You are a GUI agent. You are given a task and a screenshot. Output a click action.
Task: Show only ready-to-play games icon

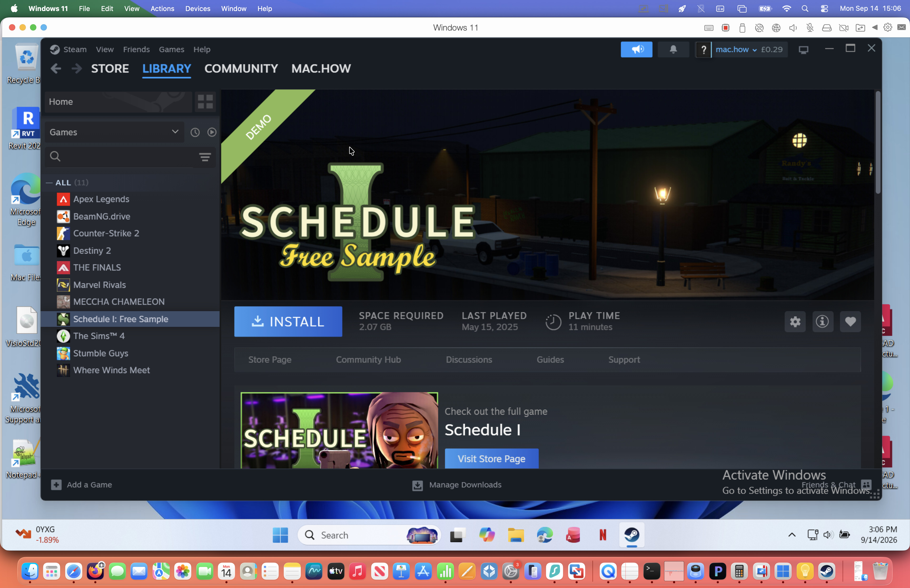[x=211, y=132]
